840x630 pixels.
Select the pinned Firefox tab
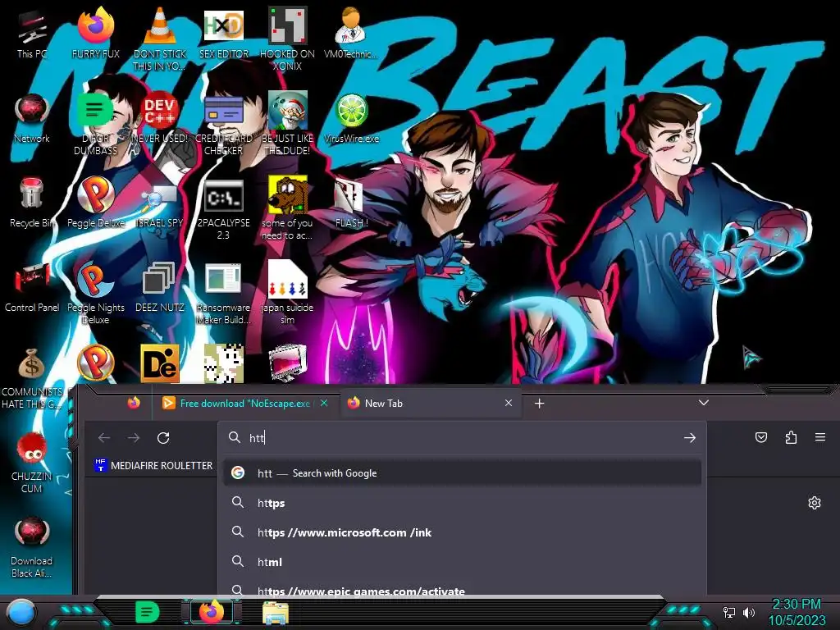click(x=134, y=403)
